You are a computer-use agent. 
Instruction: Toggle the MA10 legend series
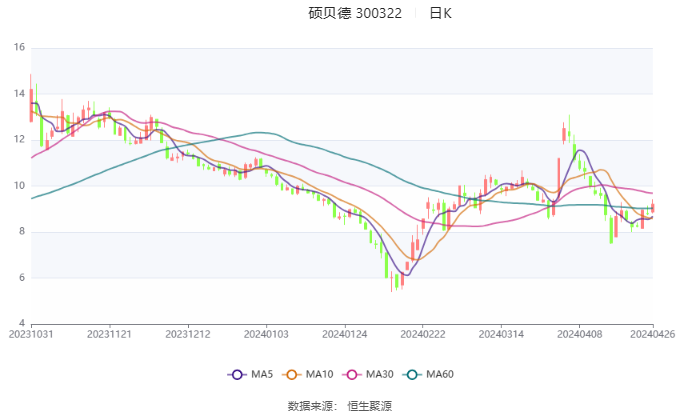308,374
